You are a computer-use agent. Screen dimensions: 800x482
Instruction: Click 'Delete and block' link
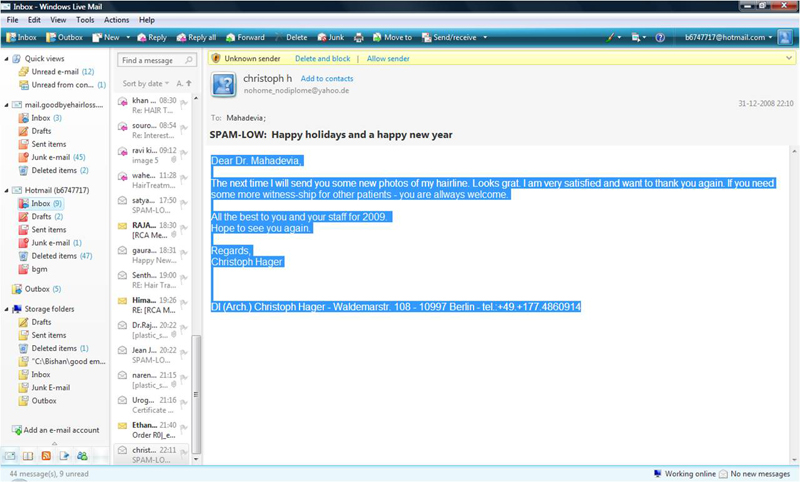[322, 59]
